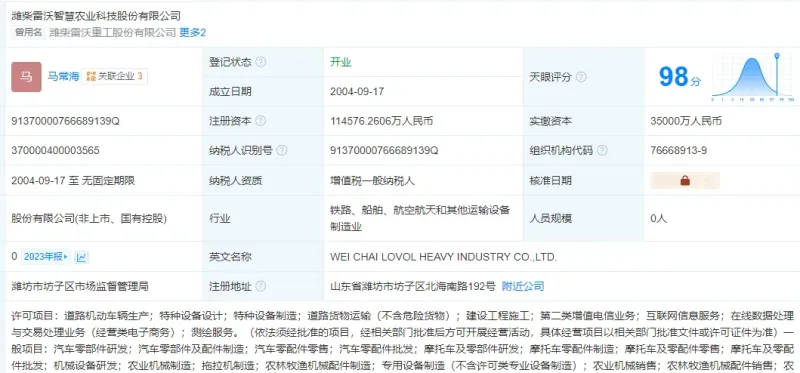Viewport: 800px width, 373px height.
Task: Click the score distribution chart
Action: pyautogui.click(x=753, y=77)
